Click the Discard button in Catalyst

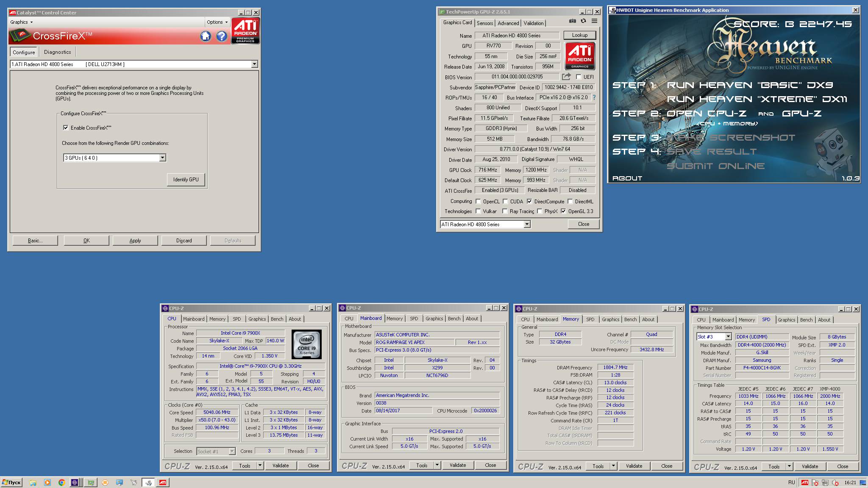point(184,241)
